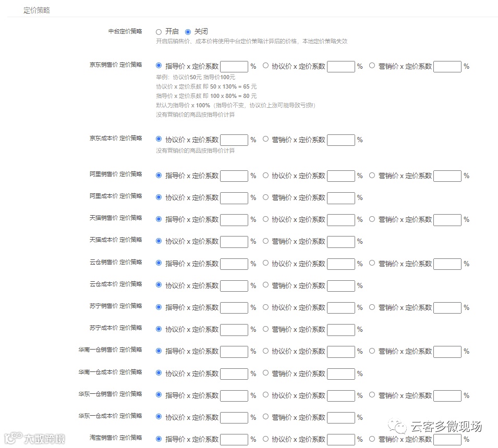Choose 指导价 radio in 京东销售价 row
498x448 pixels.
point(159,66)
